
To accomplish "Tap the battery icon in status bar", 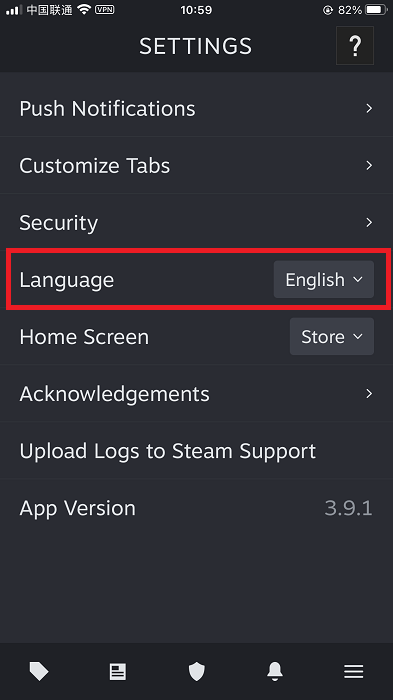I will click(376, 9).
